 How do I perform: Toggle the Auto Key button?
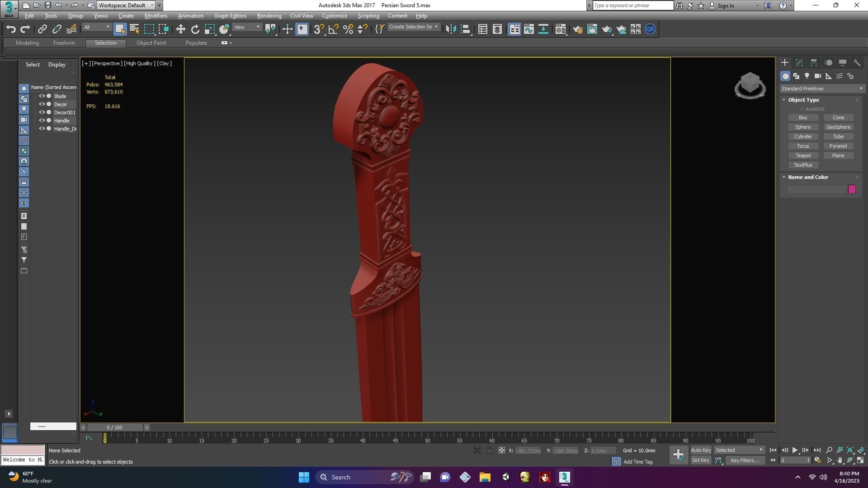tap(701, 450)
